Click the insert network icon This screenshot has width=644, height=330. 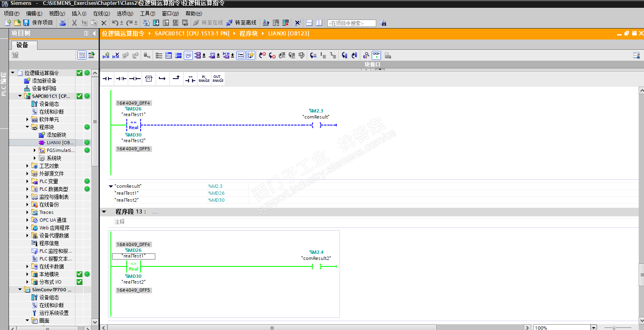[106, 55]
